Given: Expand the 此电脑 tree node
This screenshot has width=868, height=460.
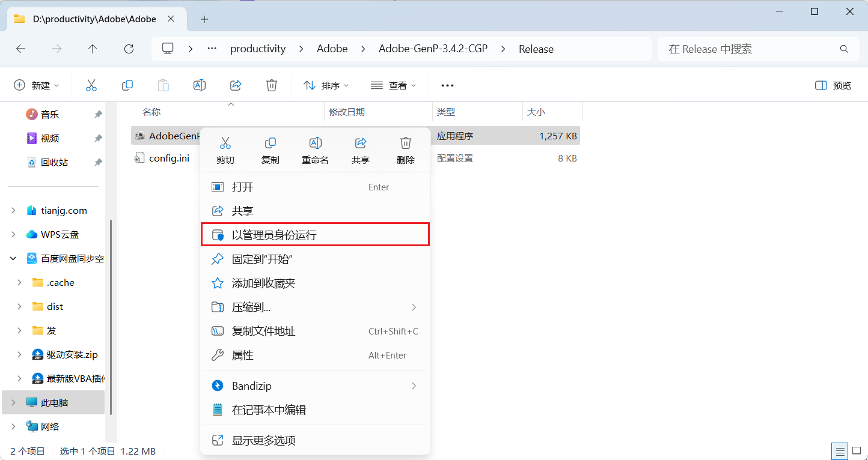Looking at the screenshot, I should pyautogui.click(x=13, y=402).
